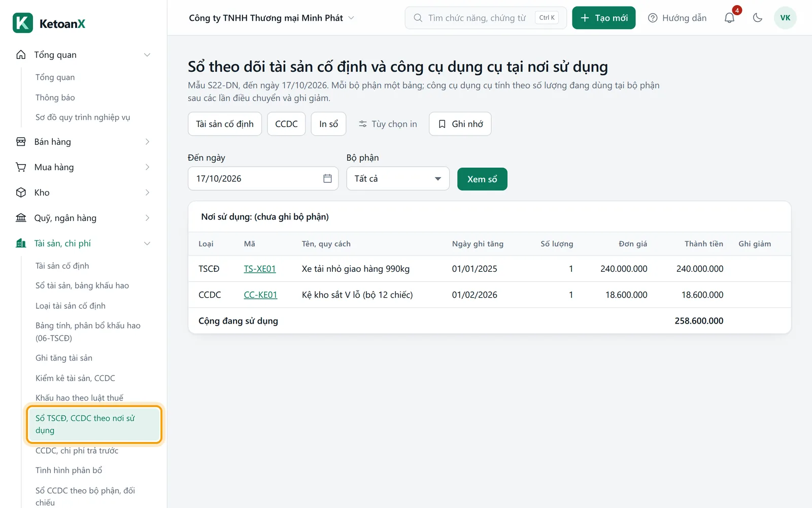Switch to Tài sản cố định tab

click(225, 124)
